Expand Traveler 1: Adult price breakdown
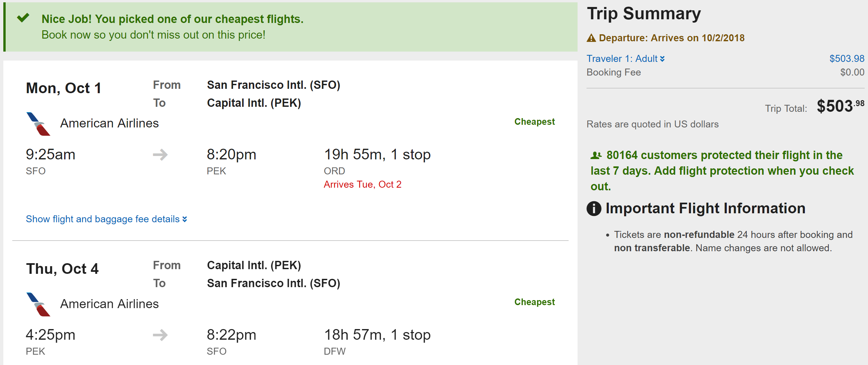The width and height of the screenshot is (868, 365). click(625, 59)
